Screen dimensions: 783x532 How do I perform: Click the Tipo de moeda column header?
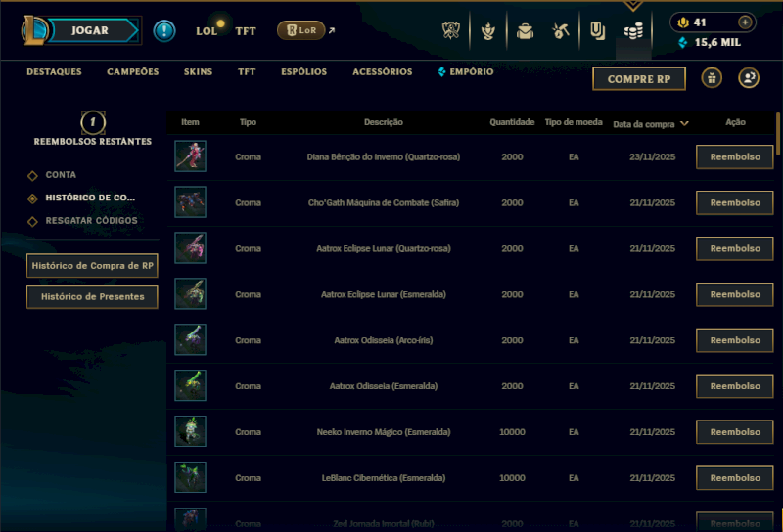pyautogui.click(x=574, y=122)
